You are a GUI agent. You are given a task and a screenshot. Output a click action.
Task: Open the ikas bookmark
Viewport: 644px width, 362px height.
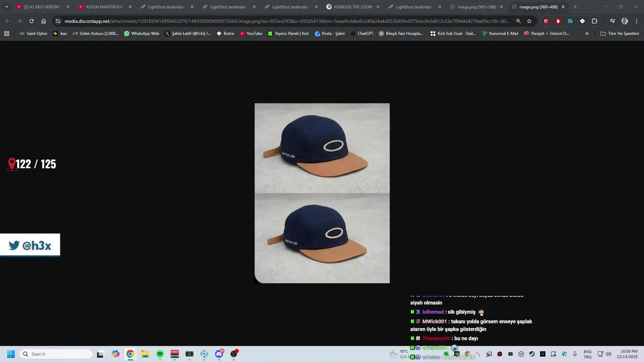(x=60, y=33)
